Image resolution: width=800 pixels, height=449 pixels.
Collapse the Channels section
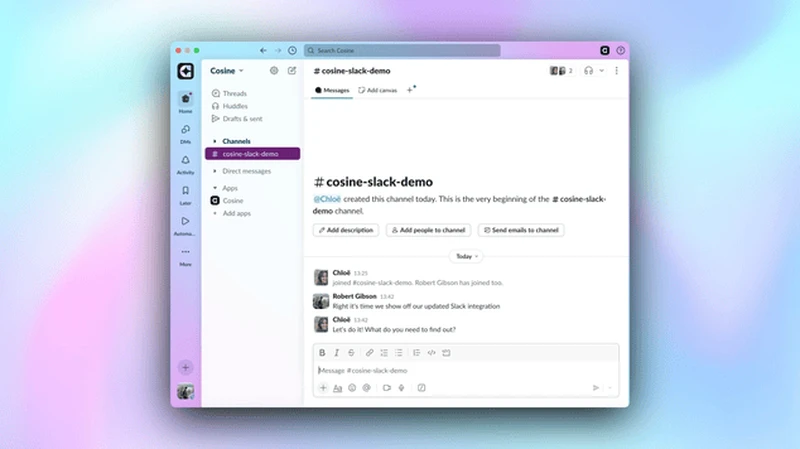click(215, 141)
